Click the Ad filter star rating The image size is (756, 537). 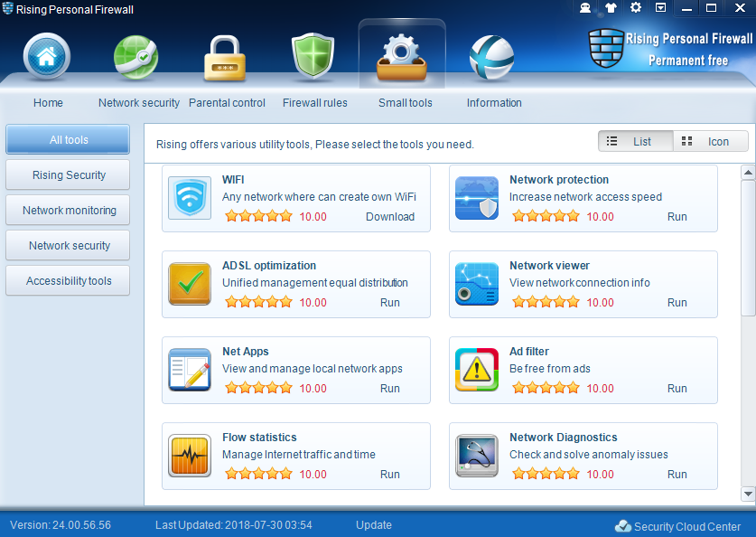click(x=546, y=388)
